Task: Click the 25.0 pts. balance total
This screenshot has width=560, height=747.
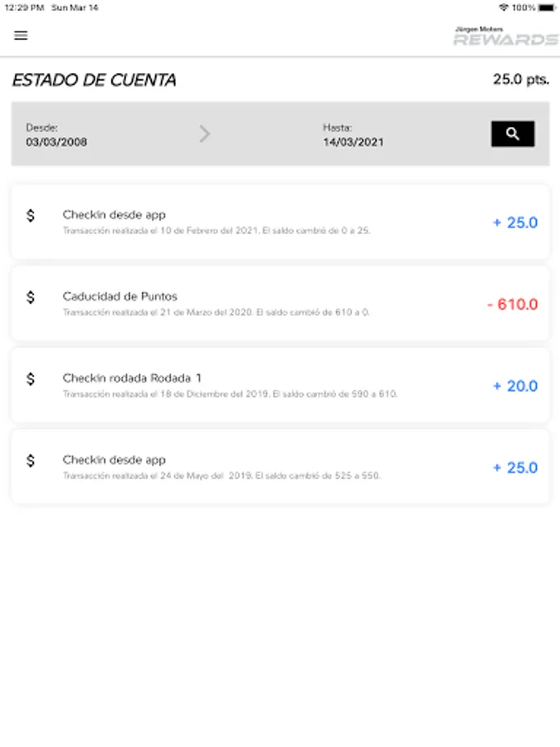Action: pyautogui.click(x=521, y=80)
